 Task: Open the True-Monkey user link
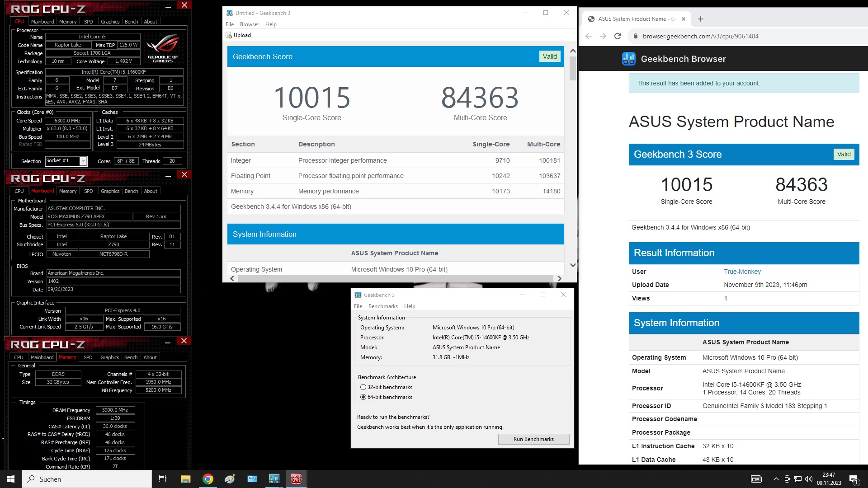742,272
